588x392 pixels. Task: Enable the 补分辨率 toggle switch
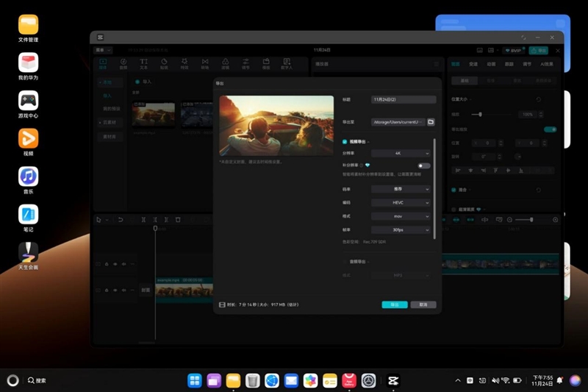[423, 165]
